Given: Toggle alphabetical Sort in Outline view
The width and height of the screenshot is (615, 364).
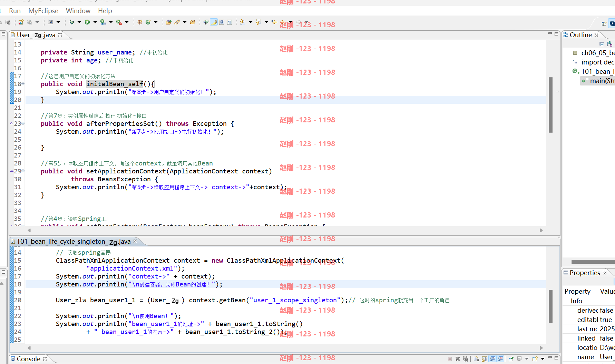Looking at the screenshot, I should click(609, 44).
